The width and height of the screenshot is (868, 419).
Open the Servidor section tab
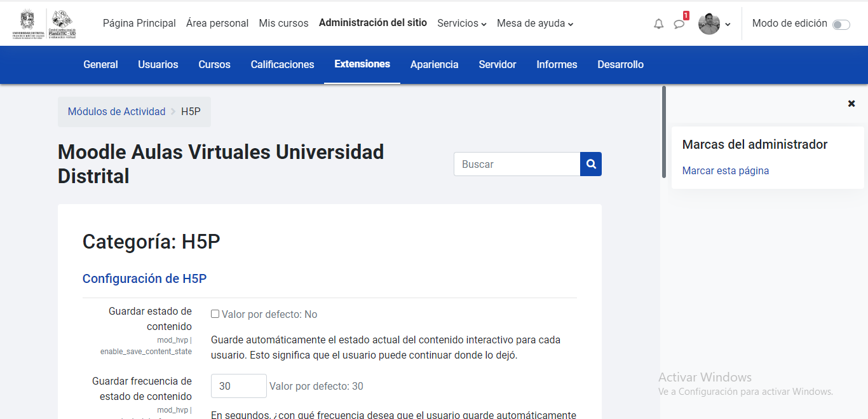(498, 64)
